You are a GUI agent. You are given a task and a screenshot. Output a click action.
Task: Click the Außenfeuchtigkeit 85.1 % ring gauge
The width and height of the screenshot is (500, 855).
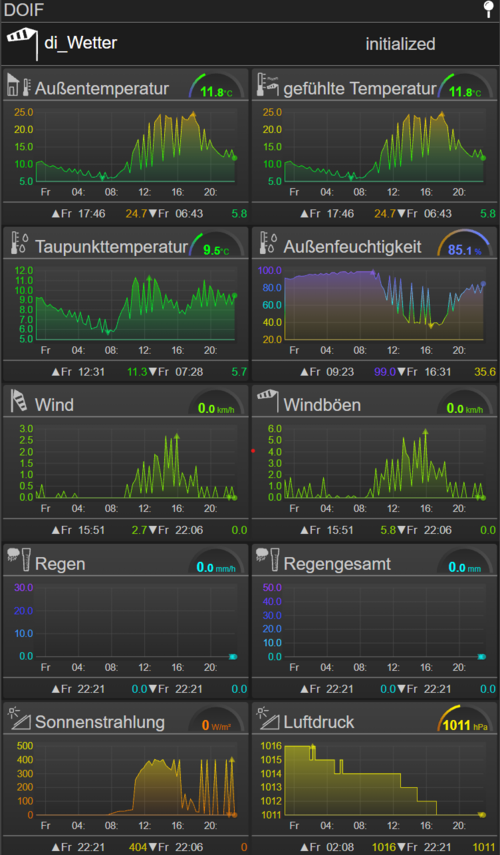(465, 245)
